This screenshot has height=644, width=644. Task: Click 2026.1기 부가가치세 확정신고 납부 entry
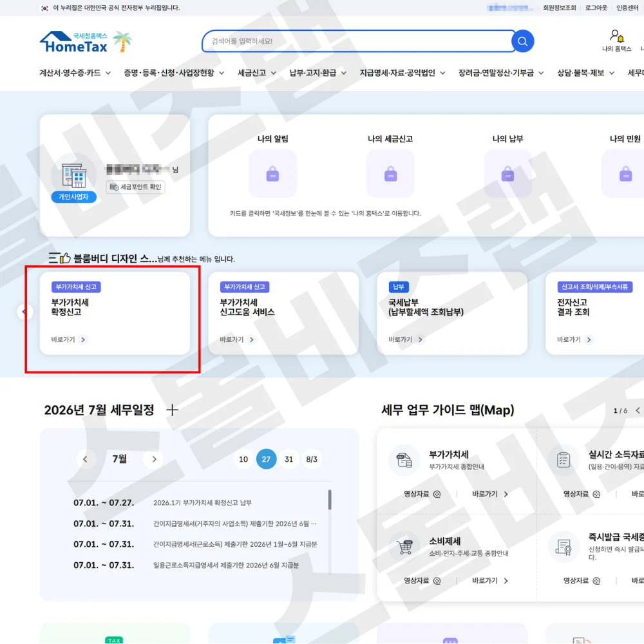click(202, 503)
